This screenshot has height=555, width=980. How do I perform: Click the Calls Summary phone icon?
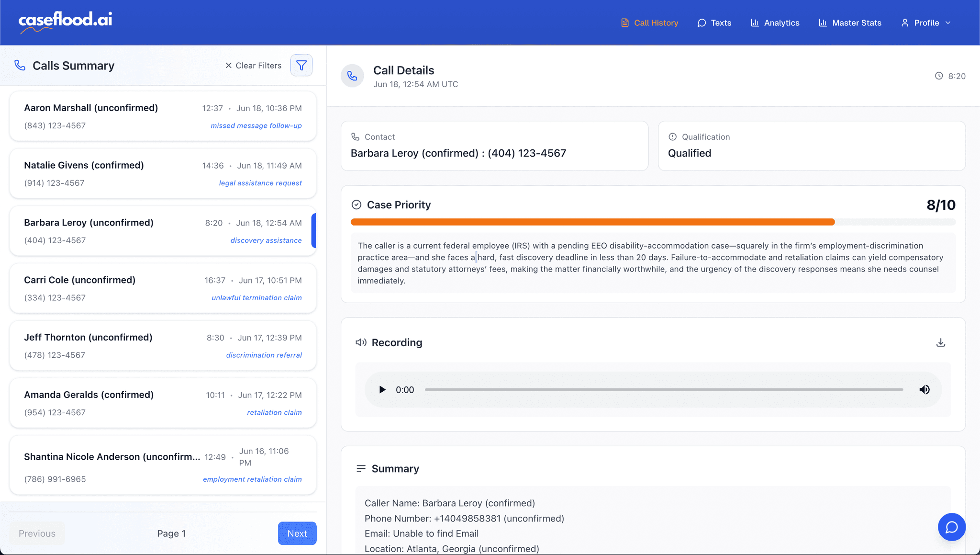click(x=20, y=66)
